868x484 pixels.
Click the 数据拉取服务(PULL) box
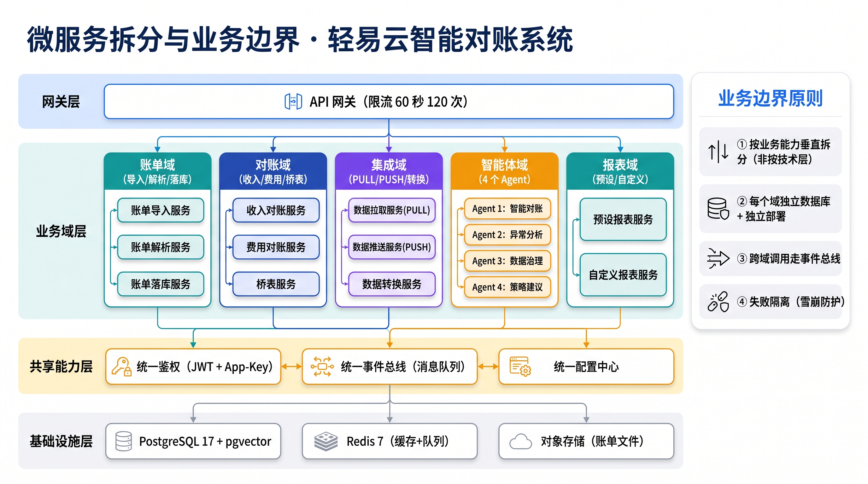coord(392,210)
